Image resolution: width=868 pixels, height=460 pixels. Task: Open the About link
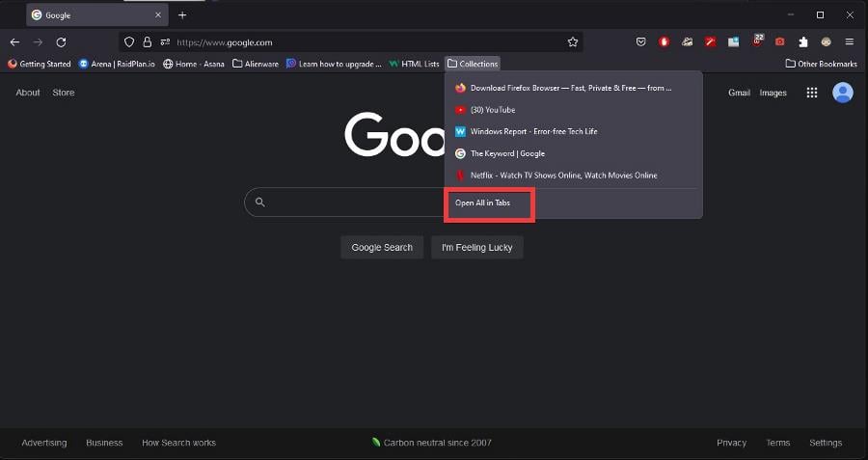28,93
